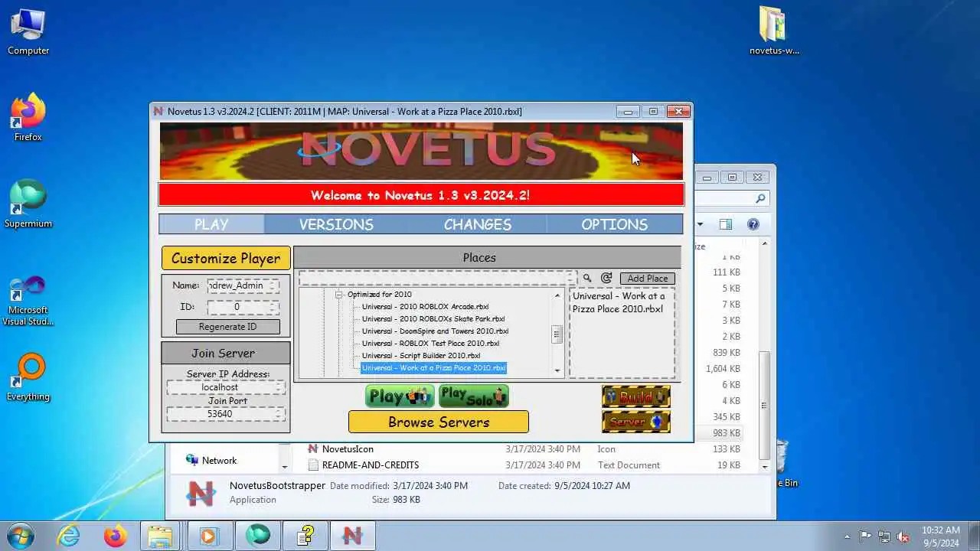Viewport: 980px width, 551px height.
Task: Click the Regenerate ID button
Action: (228, 327)
